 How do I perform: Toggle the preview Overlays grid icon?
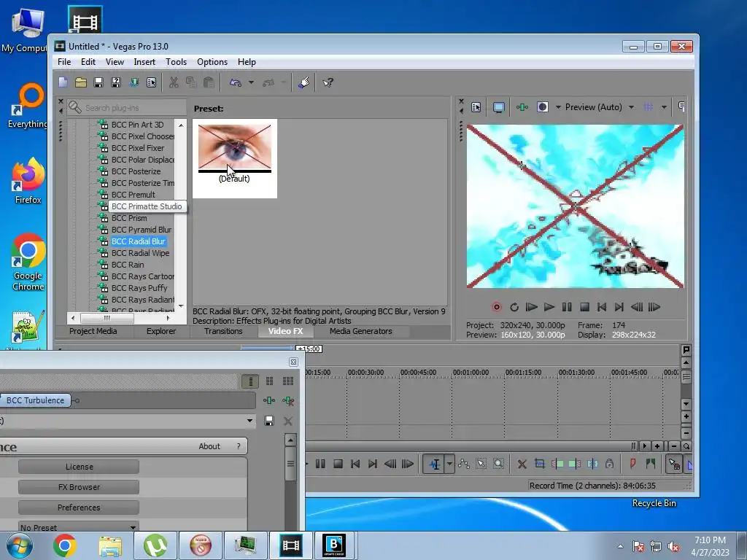(649, 107)
